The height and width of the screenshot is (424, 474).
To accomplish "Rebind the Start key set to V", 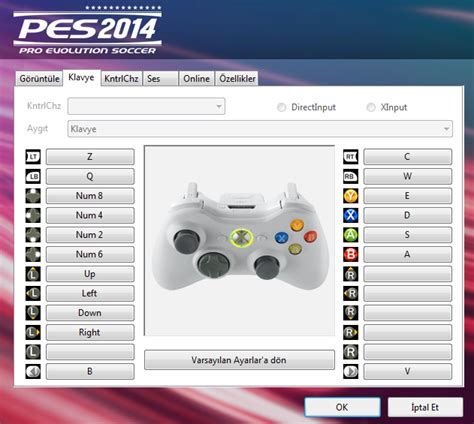I will click(x=408, y=371).
